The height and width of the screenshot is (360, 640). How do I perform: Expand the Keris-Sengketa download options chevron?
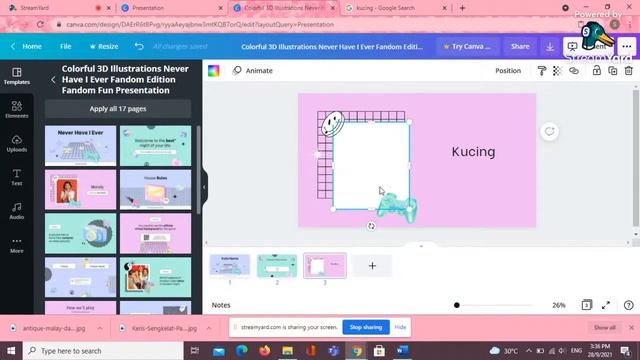tap(209, 328)
